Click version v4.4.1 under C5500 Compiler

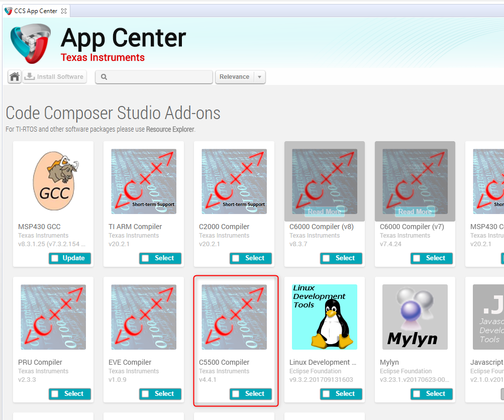tap(208, 379)
